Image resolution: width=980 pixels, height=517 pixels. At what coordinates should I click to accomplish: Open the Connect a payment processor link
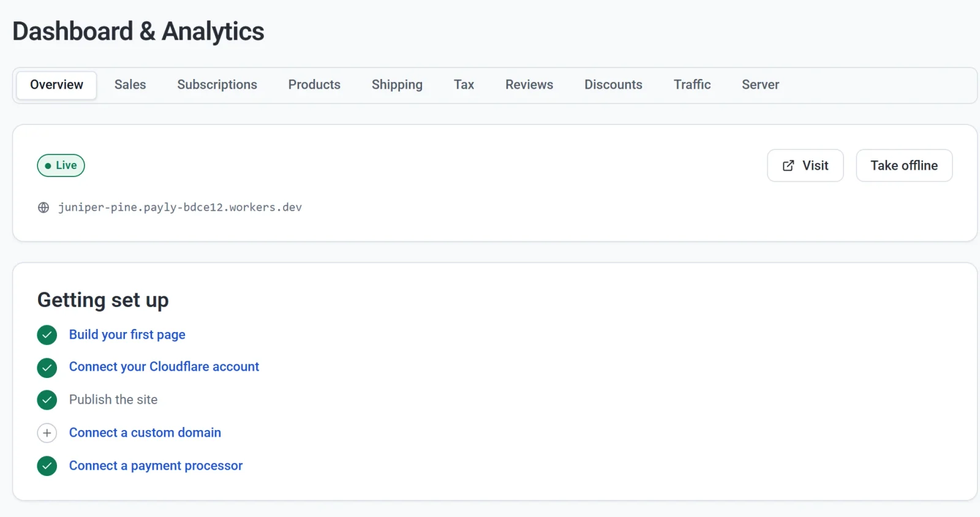coord(156,466)
